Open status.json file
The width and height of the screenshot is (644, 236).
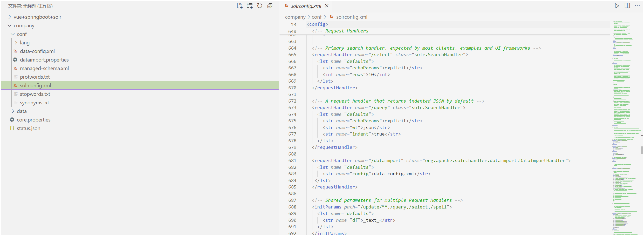click(x=29, y=129)
